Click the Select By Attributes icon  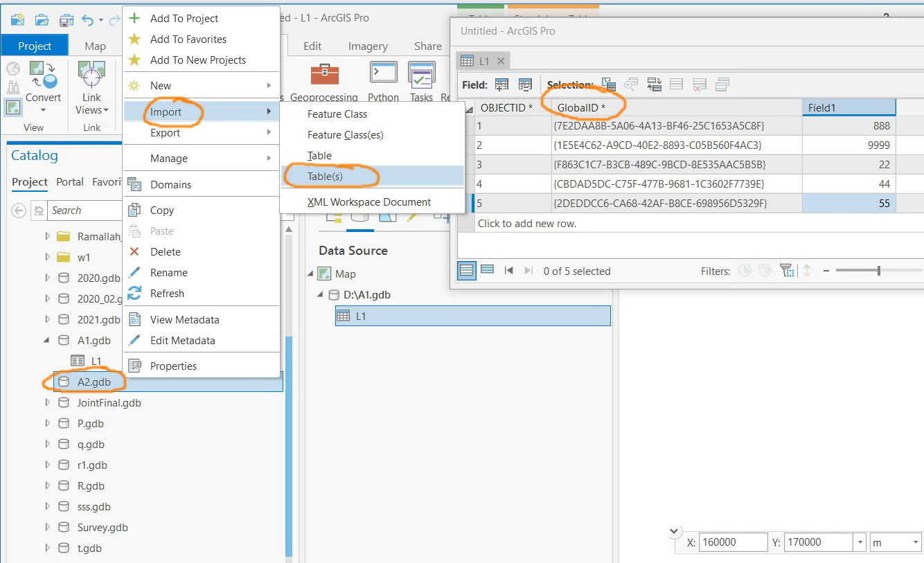click(609, 84)
